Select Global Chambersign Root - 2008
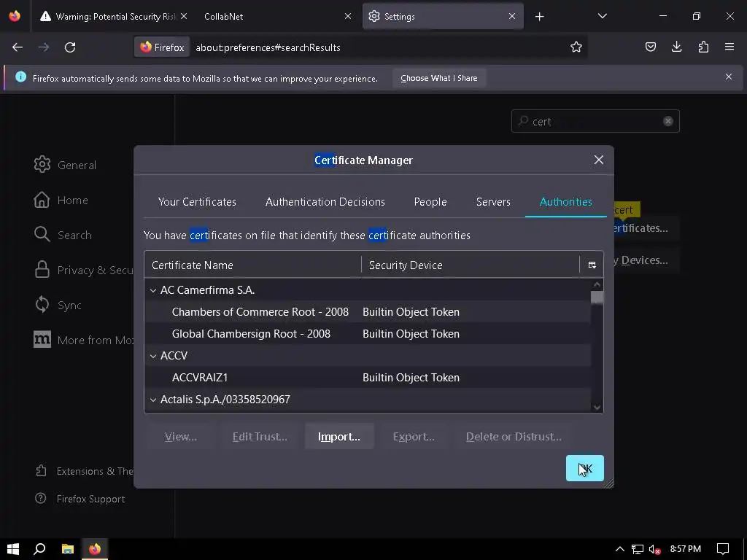 (368, 334)
